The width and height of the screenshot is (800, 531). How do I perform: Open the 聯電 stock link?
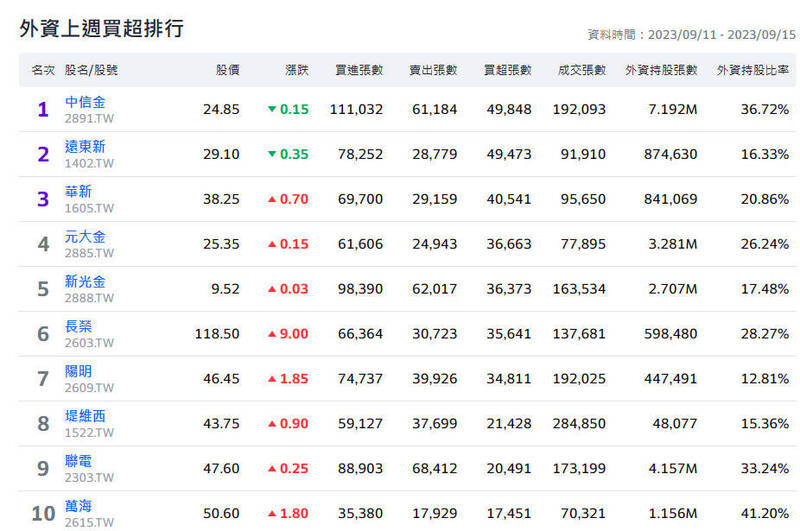coord(78,461)
